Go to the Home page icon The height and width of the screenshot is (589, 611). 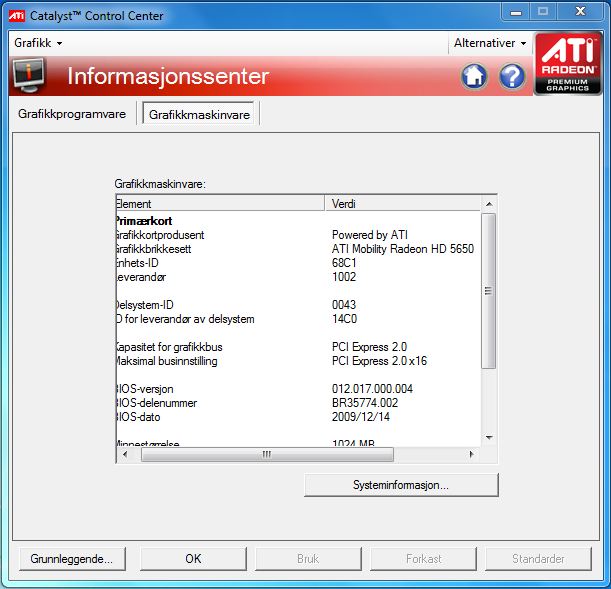(x=474, y=76)
